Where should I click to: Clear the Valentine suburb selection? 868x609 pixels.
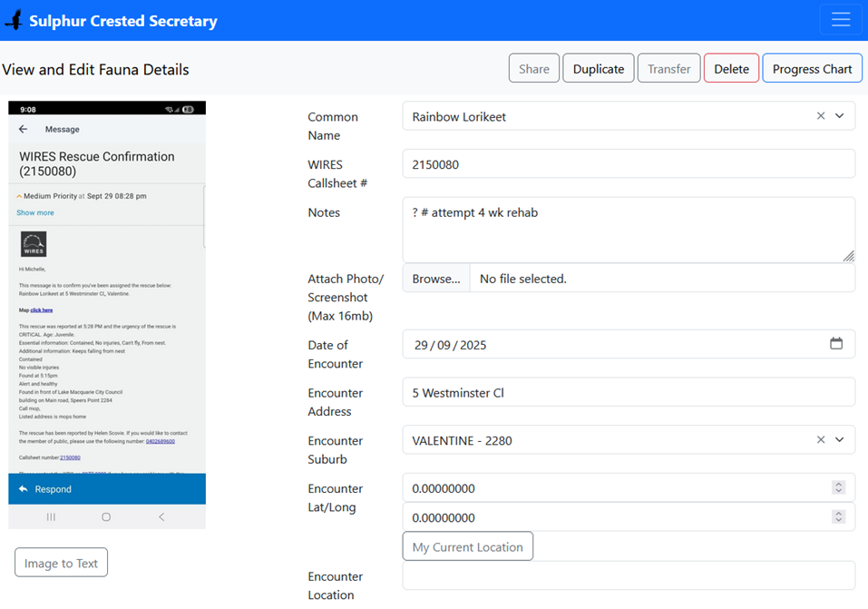pyautogui.click(x=820, y=440)
